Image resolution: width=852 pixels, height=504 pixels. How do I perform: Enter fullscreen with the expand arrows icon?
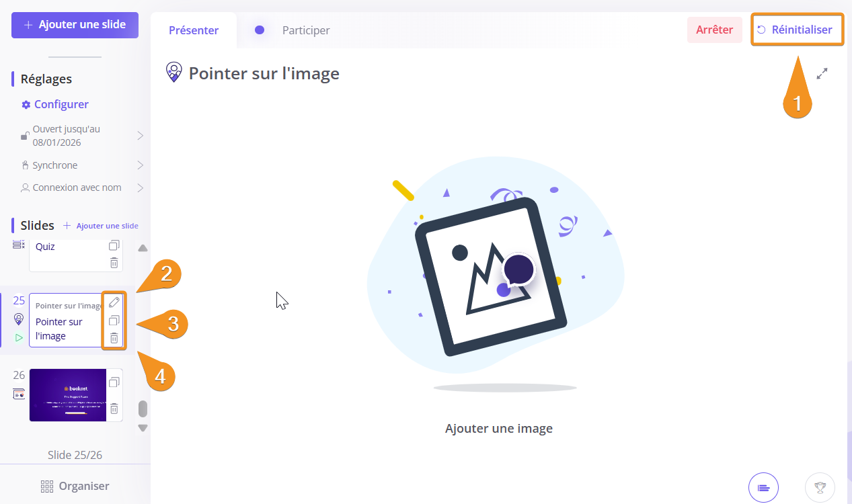point(822,74)
